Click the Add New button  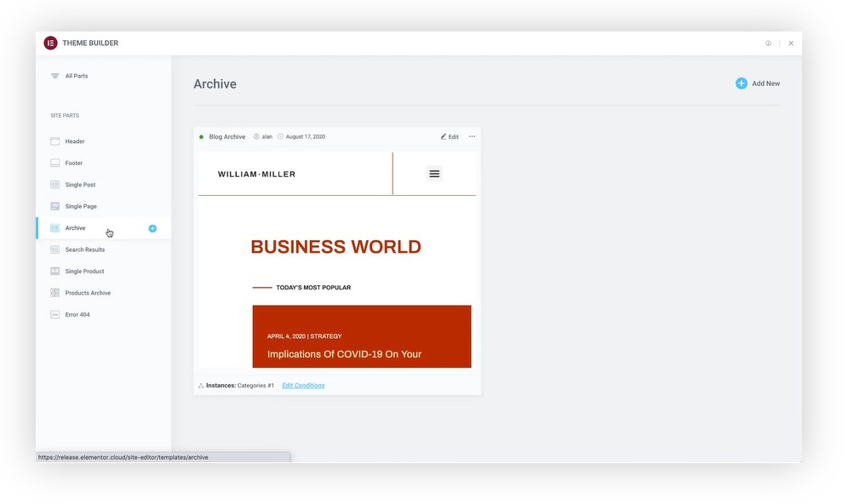pyautogui.click(x=758, y=83)
